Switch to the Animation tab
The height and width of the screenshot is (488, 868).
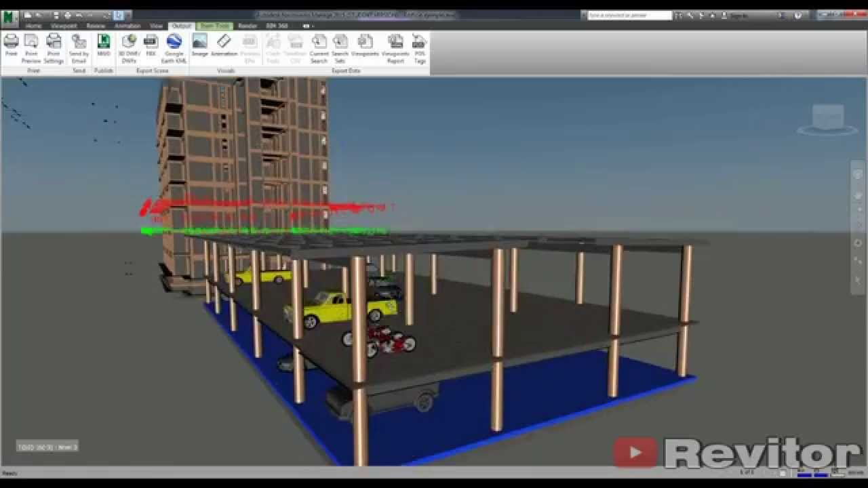[x=127, y=26]
